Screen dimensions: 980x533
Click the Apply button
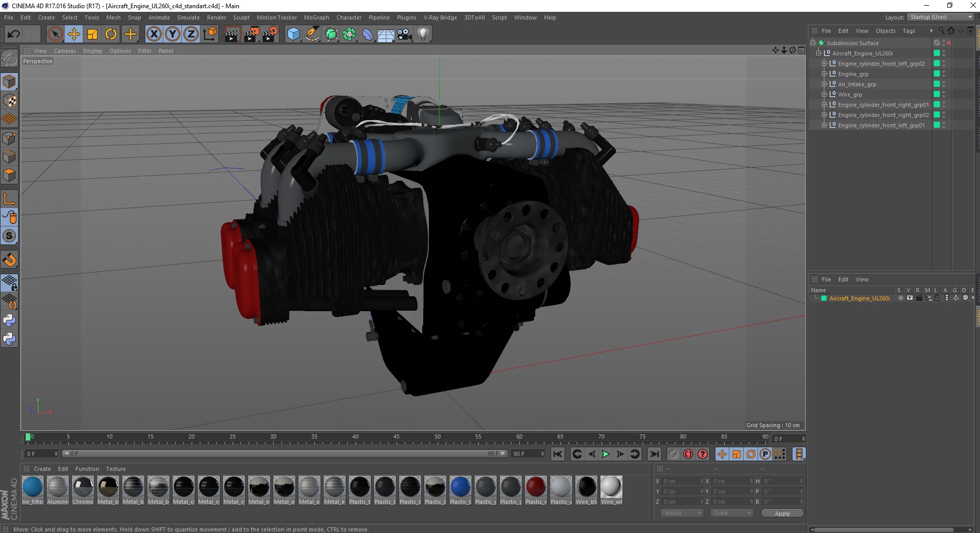[x=782, y=513]
